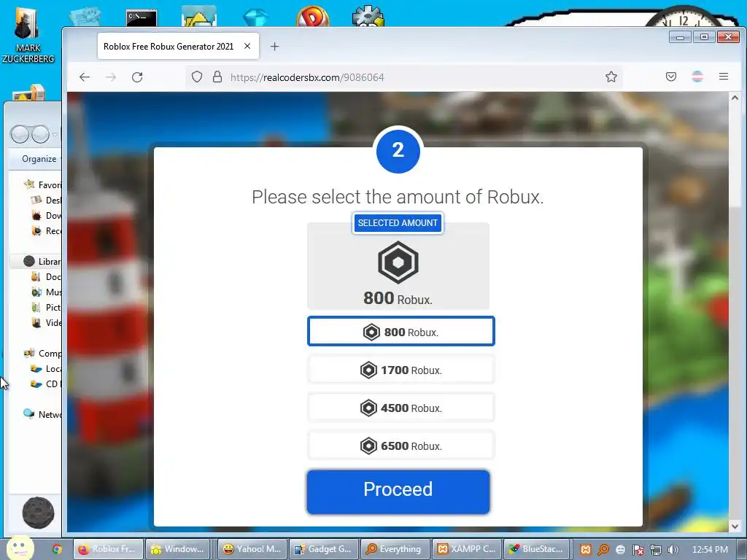747x560 pixels.
Task: Switch to the Window... taskbar button
Action: pyautogui.click(x=179, y=549)
